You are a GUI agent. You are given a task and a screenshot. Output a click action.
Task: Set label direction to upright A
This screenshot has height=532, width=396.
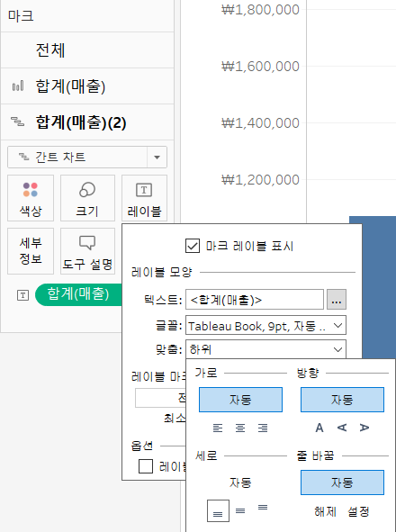tap(319, 428)
